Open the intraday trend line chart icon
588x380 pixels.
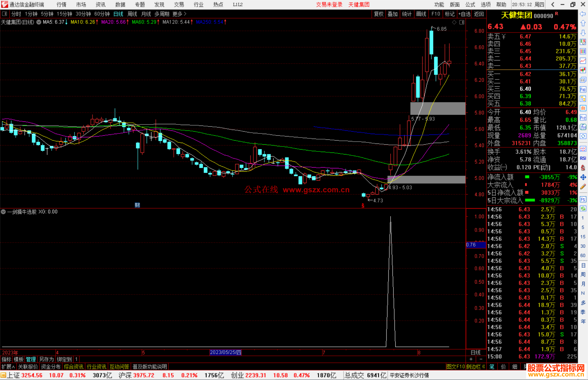583,61
